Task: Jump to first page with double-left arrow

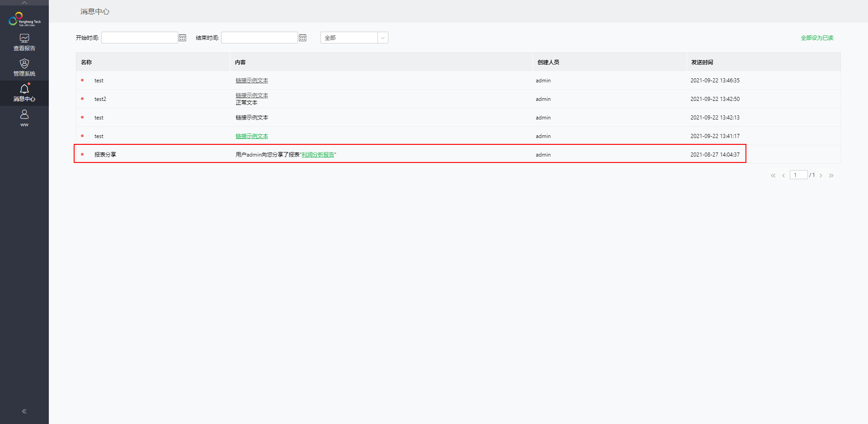Action: tap(773, 175)
